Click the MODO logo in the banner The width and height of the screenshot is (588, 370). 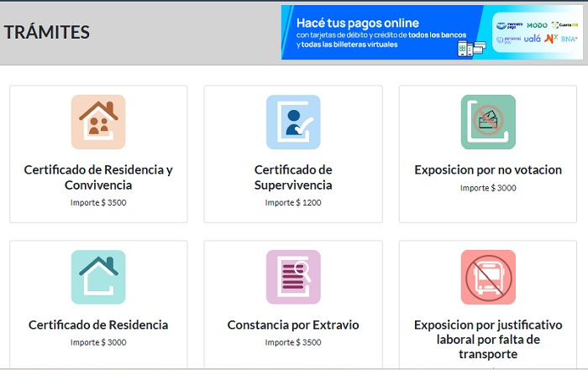coord(537,25)
